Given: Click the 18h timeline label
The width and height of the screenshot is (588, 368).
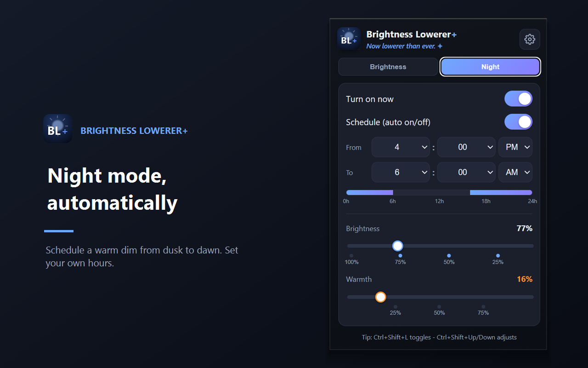Looking at the screenshot, I should tap(486, 201).
